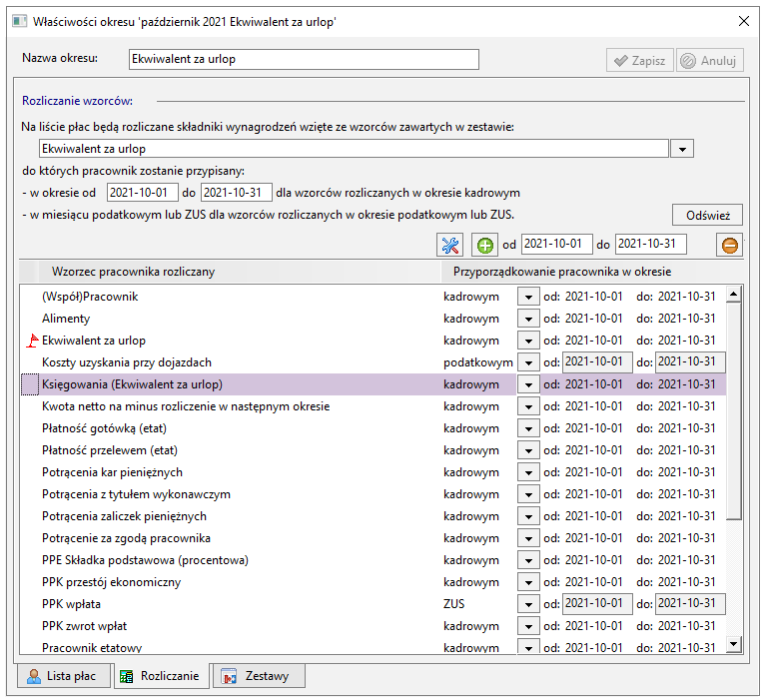
Task: Click the Nazwa okresu text field
Action: 304,59
